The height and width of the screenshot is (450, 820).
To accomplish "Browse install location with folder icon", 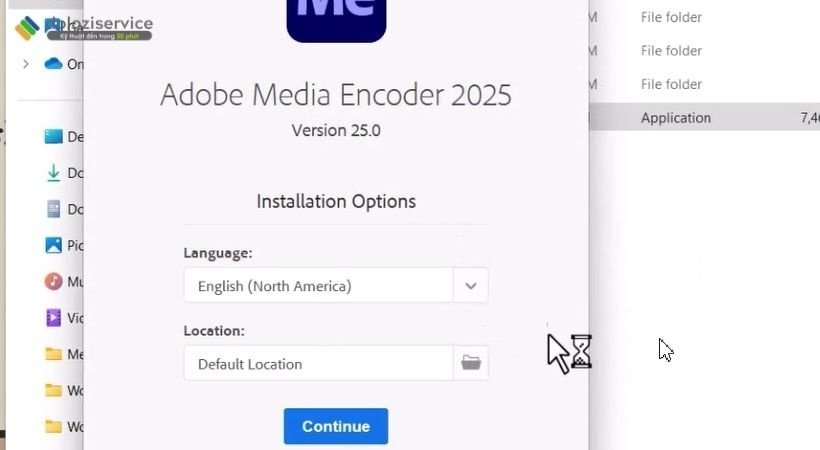I will (471, 363).
